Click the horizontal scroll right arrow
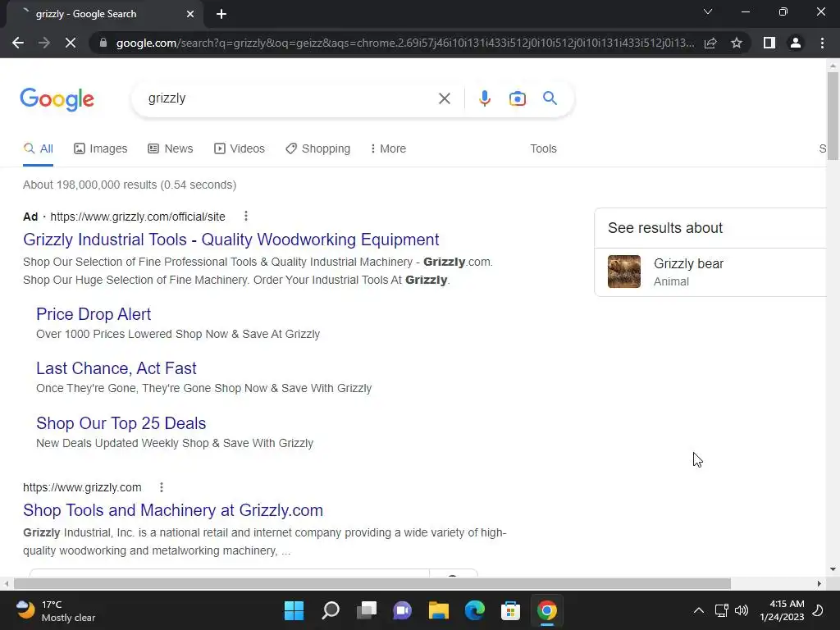 819,583
